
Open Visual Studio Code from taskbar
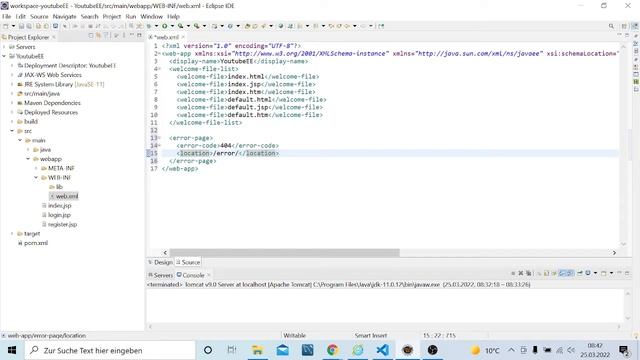pos(383,350)
